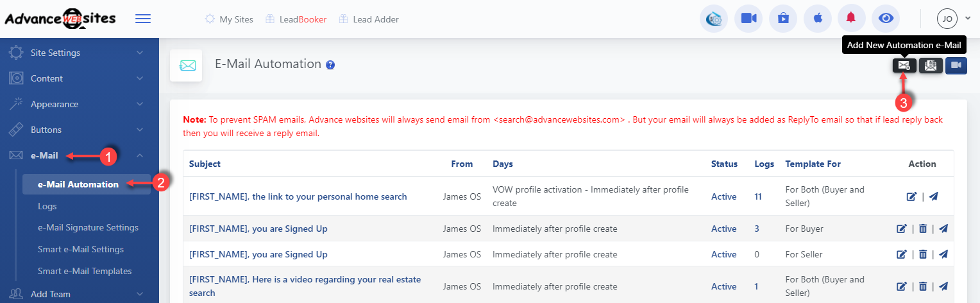The height and width of the screenshot is (303, 980).
Task: Click the eye preview icon in header
Action: tap(886, 19)
